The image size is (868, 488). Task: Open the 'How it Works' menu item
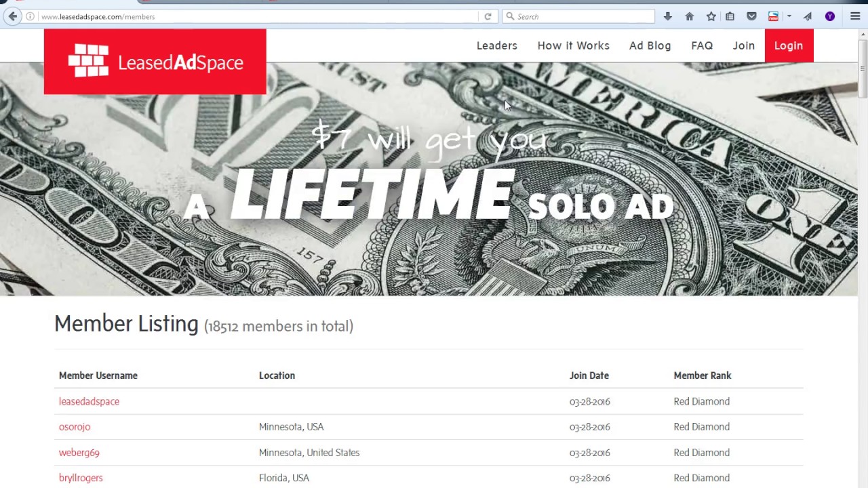click(573, 45)
